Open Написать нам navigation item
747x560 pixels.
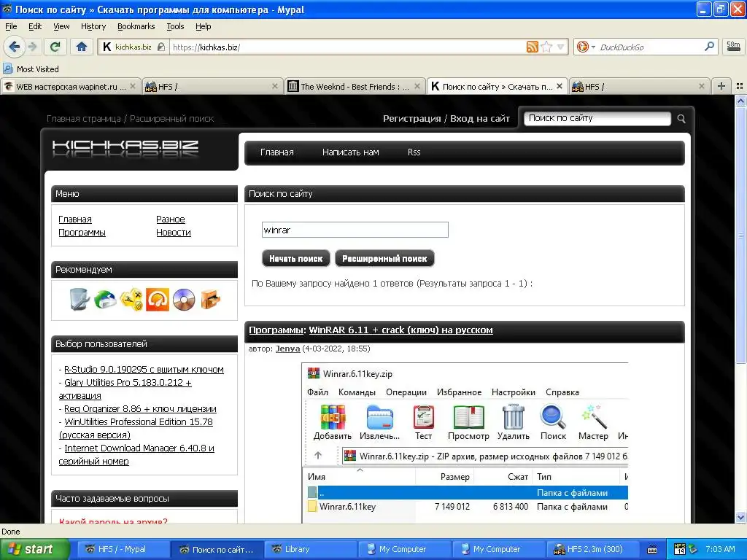[351, 152]
